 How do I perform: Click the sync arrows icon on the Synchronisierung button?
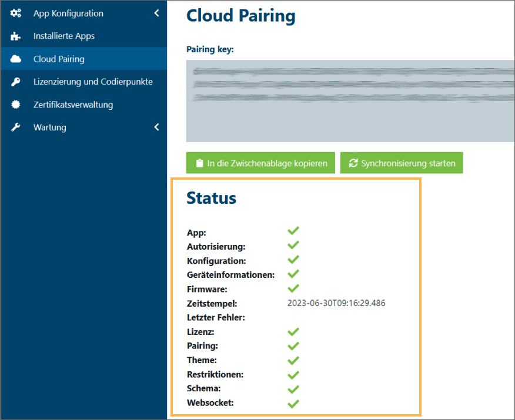click(x=353, y=163)
